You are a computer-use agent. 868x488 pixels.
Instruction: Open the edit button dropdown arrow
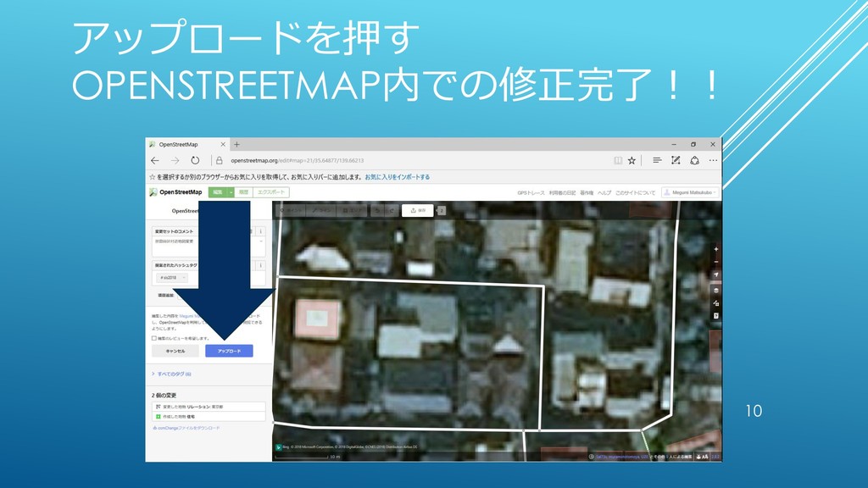(x=231, y=192)
